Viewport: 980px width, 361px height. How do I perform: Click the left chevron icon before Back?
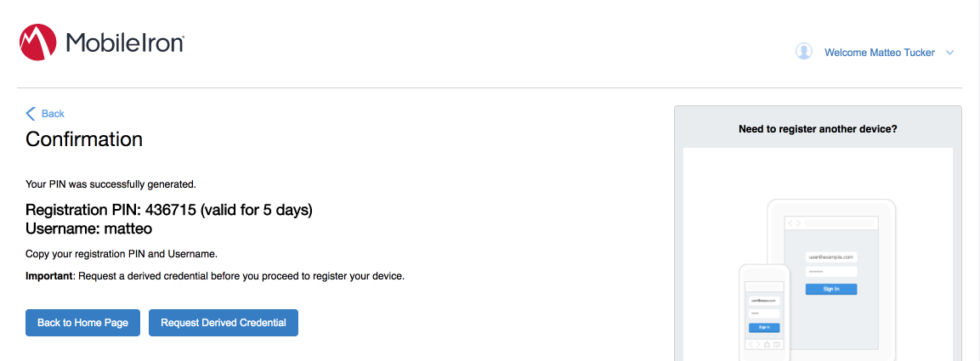(x=31, y=113)
